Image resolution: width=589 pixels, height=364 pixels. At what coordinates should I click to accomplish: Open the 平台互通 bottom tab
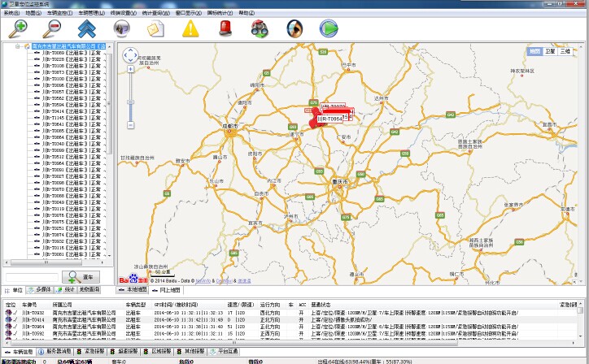click(x=224, y=352)
